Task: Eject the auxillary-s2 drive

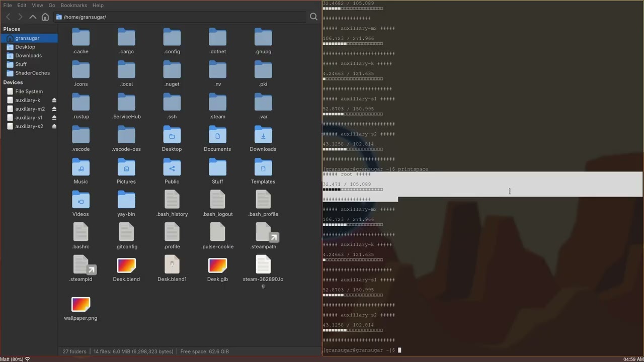Action: tap(54, 126)
